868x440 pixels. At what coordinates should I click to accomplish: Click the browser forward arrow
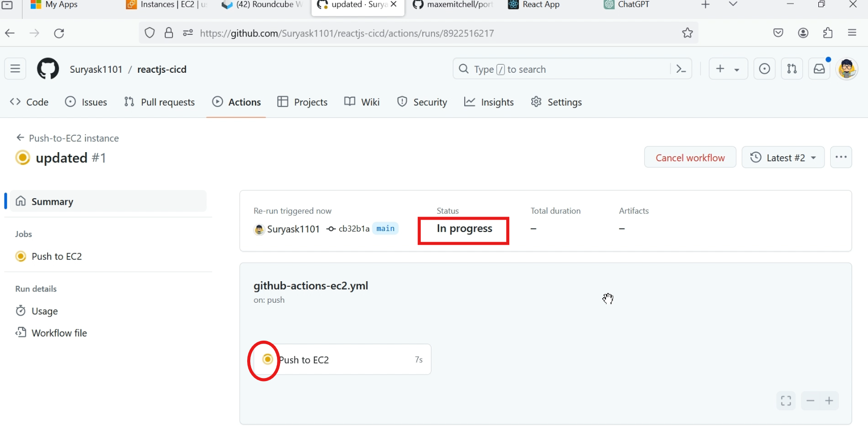click(34, 33)
